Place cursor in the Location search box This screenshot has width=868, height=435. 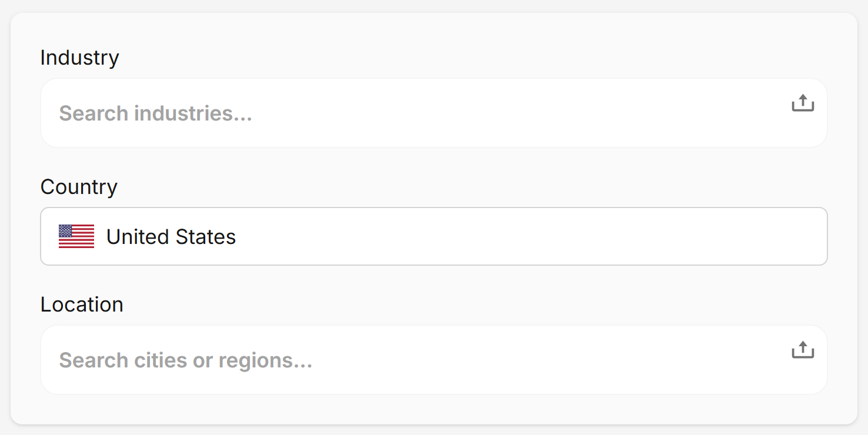tap(412, 360)
